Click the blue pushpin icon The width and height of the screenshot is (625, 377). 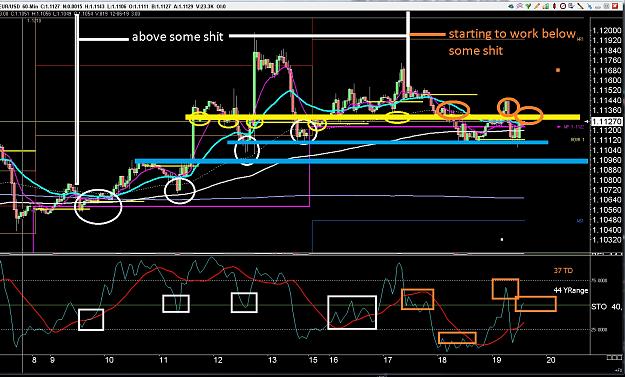(x=590, y=6)
